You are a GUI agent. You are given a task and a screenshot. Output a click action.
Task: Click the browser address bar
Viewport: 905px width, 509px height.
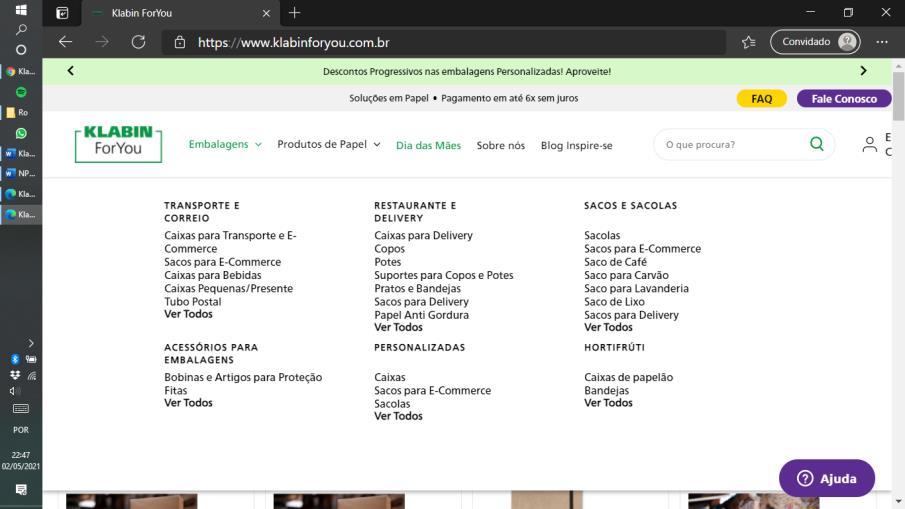pos(443,43)
